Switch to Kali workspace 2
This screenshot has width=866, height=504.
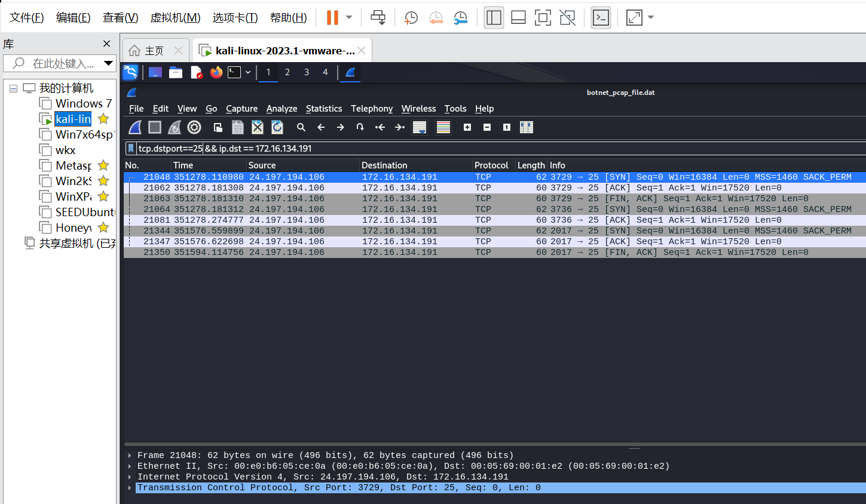tap(287, 72)
